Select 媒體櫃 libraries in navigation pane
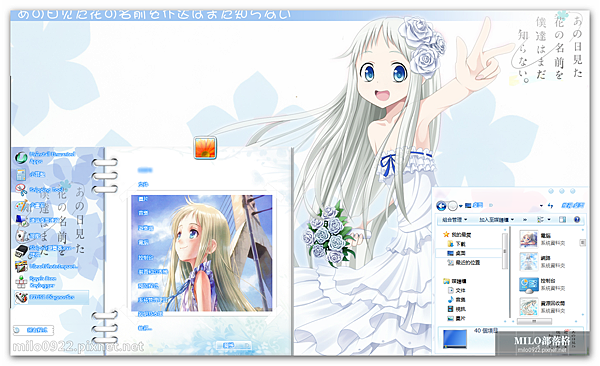Screen dimensions: 600x366 tap(455, 281)
